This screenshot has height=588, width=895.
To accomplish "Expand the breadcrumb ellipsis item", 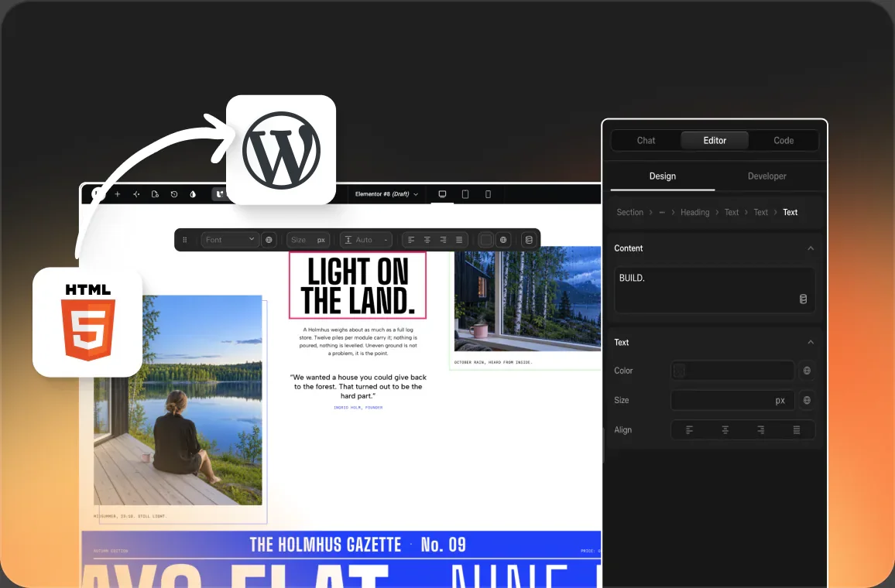I will pos(662,212).
